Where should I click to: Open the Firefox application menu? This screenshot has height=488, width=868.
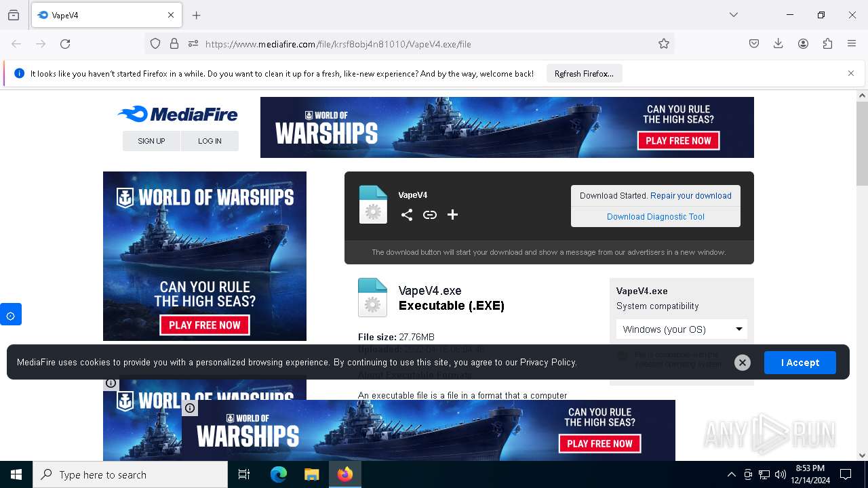point(852,43)
